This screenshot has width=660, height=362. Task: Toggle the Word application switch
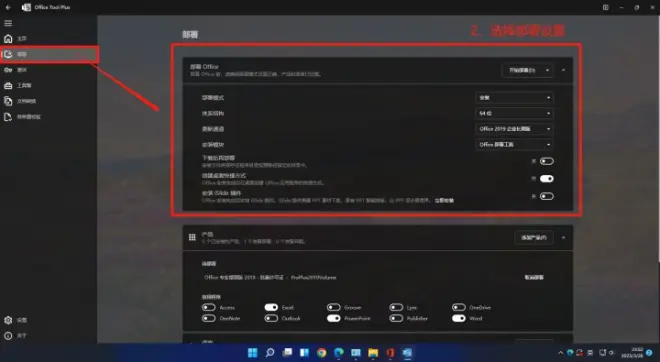(459, 318)
